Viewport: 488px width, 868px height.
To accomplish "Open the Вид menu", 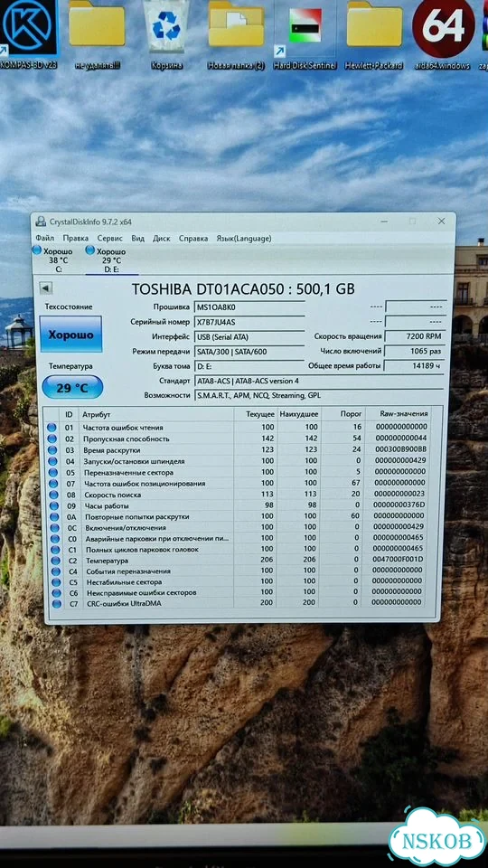I will click(137, 238).
